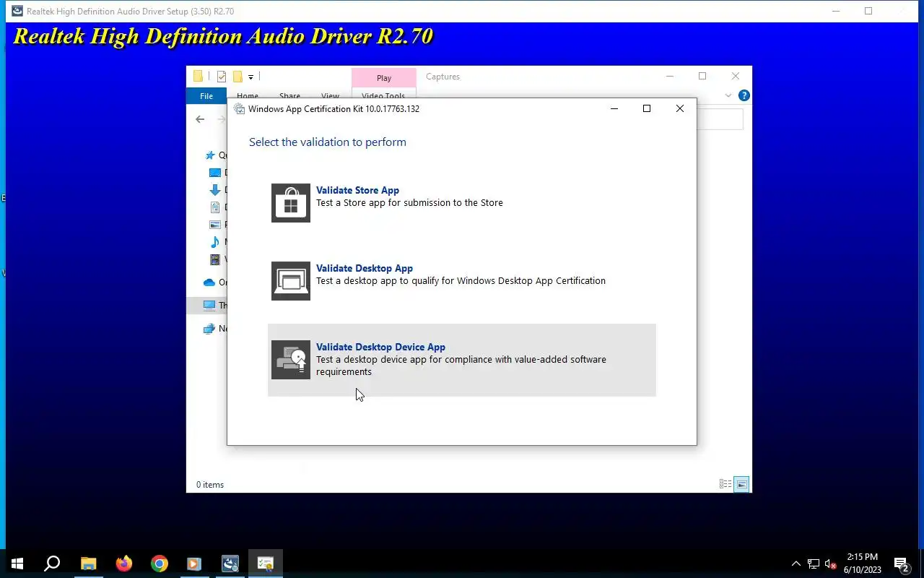This screenshot has height=578, width=924.
Task: Open the notifications action center
Action: point(902,564)
